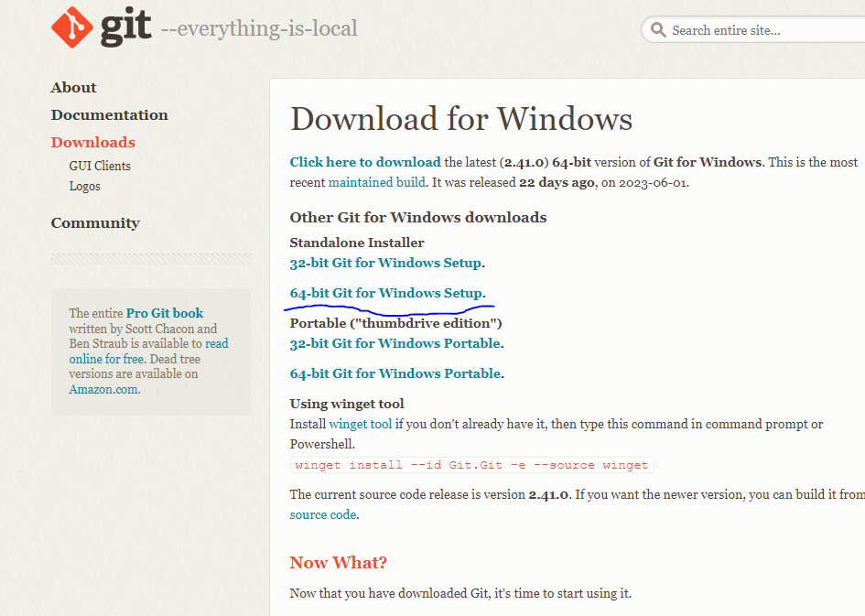This screenshot has height=616, width=865.
Task: Click 'Other Git for Windows downloads' heading
Action: 418,217
